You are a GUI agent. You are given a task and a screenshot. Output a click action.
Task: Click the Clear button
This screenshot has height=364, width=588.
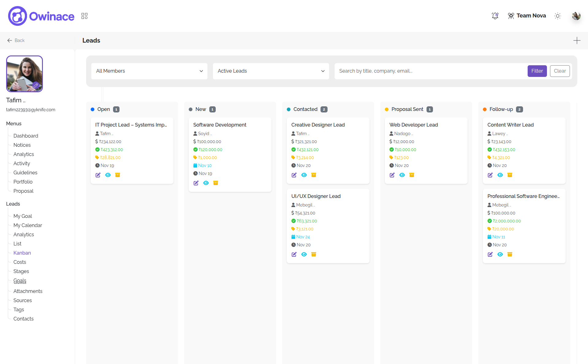tap(560, 71)
